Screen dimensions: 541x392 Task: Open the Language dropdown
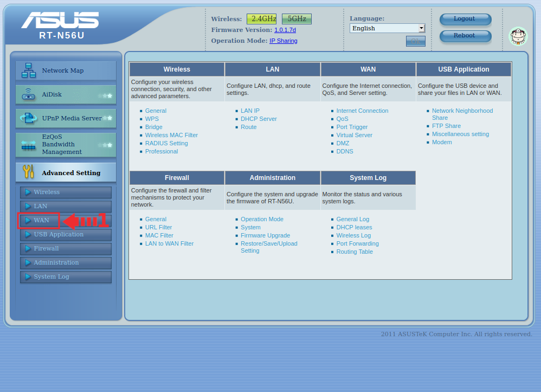point(387,28)
